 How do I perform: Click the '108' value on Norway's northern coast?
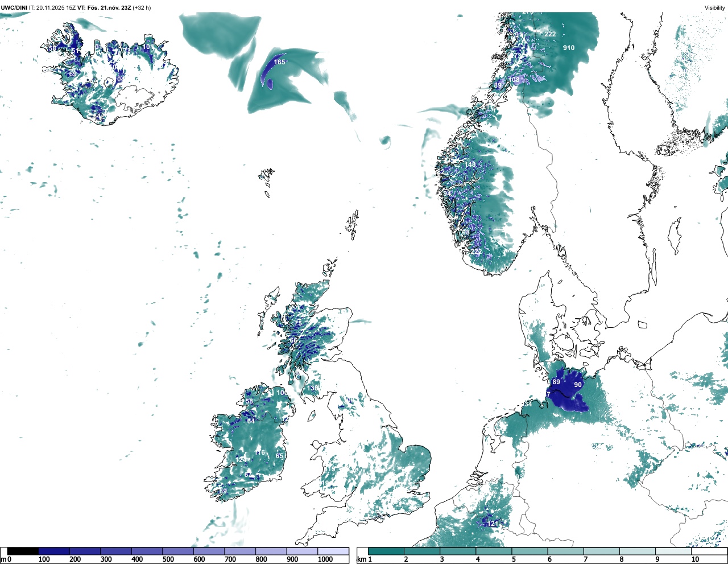514,80
